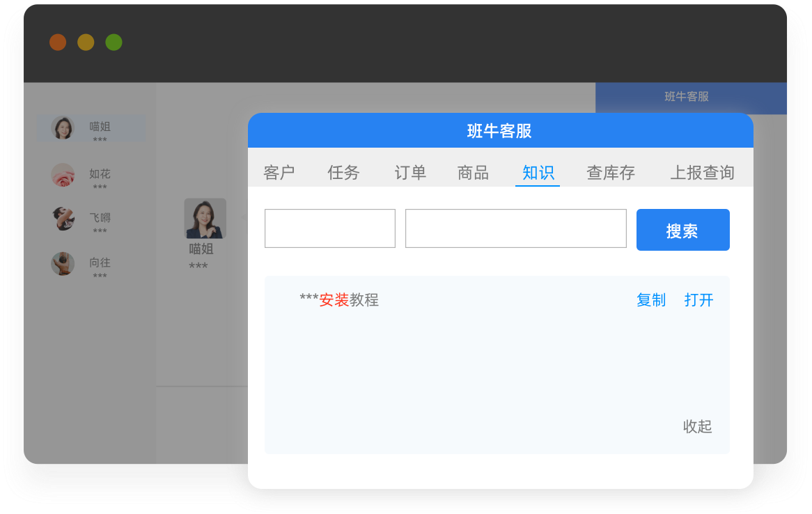
Task: Click 飞嘚's avatar in the sidebar
Action: (63, 219)
